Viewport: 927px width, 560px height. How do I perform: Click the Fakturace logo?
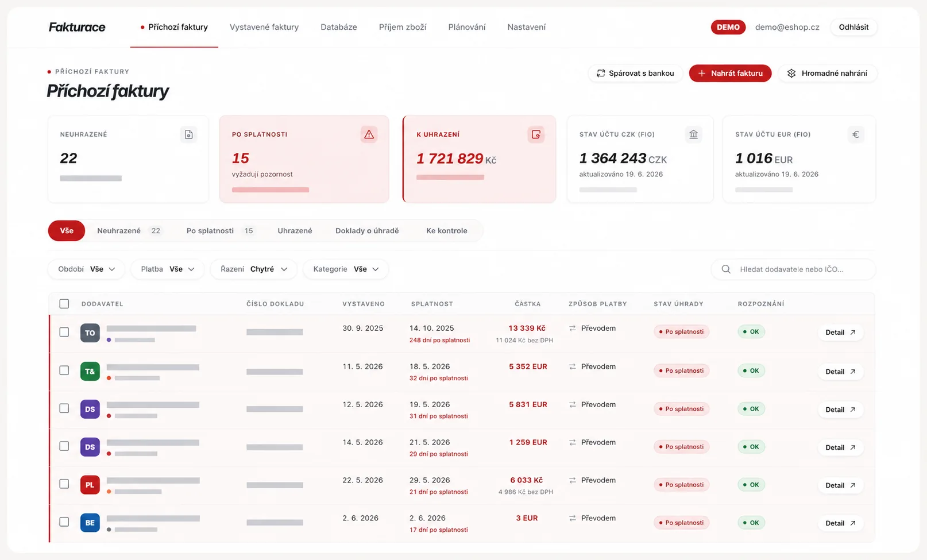(x=77, y=27)
